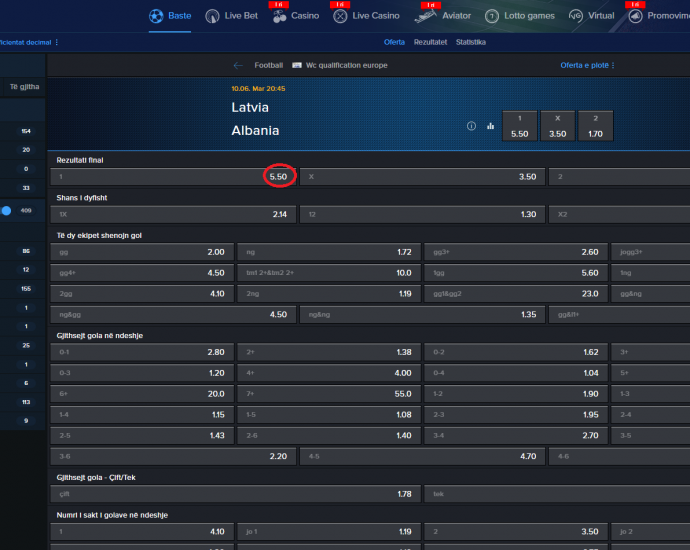Select total goals 6+ at 20.0
This screenshot has width=690, height=550.
(x=142, y=394)
